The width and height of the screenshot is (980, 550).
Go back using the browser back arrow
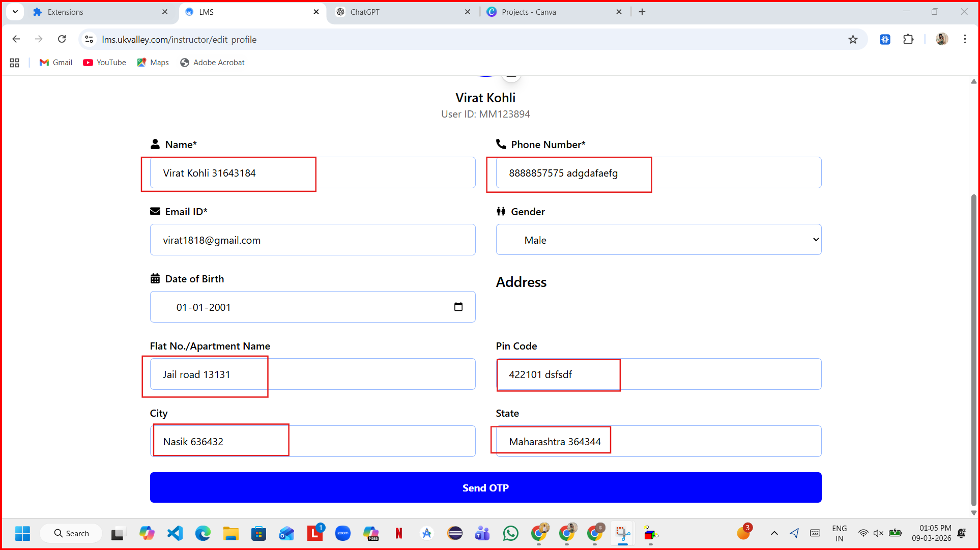click(16, 39)
